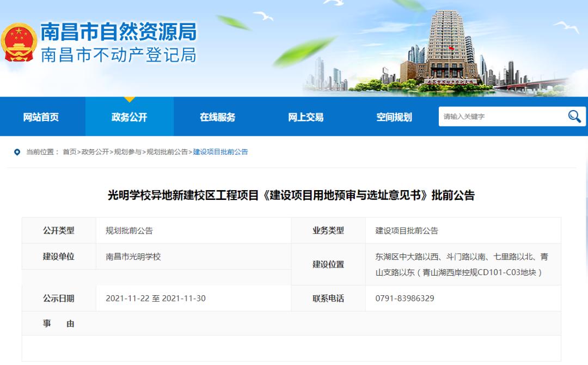Click the 公示日期 date range value
Image resolution: width=588 pixels, height=365 pixels.
pos(155,299)
